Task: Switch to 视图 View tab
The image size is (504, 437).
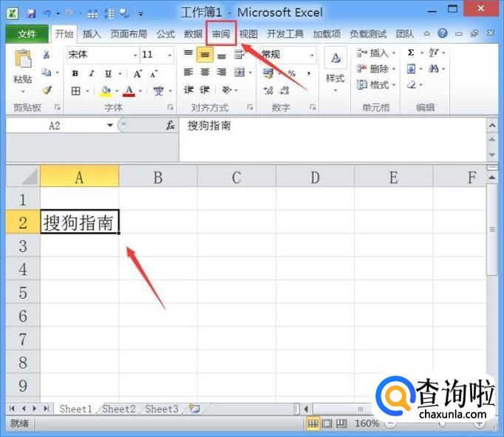Action: [x=248, y=34]
